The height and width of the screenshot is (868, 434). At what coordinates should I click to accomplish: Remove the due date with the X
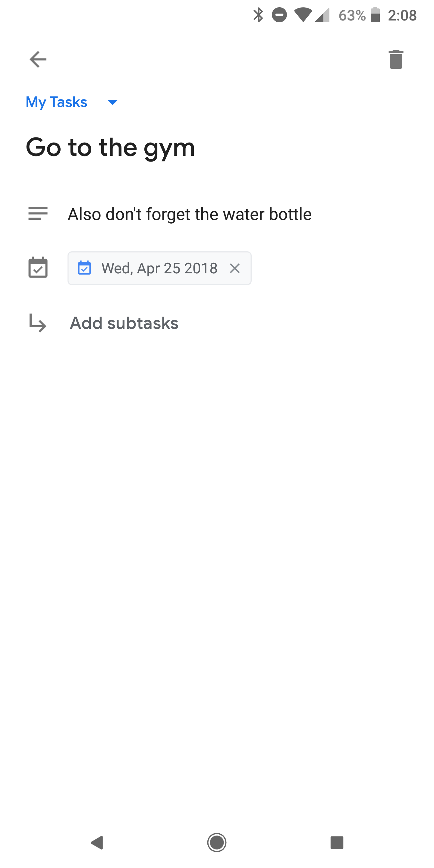coord(235,268)
